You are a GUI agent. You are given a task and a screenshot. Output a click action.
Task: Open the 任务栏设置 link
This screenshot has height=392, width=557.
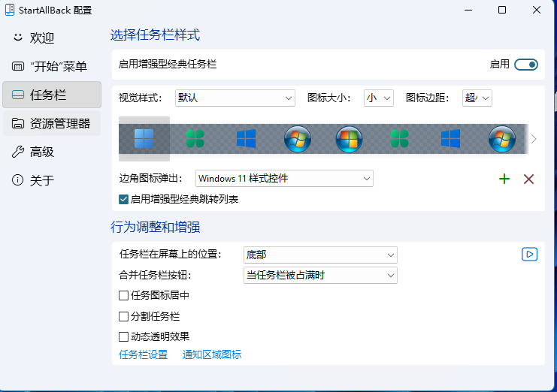(x=144, y=355)
